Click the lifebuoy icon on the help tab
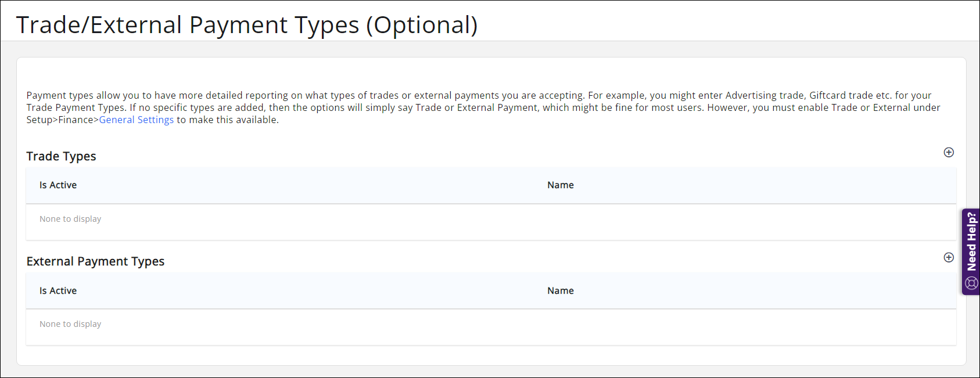Screen dimensions: 980x378 pos(971,283)
